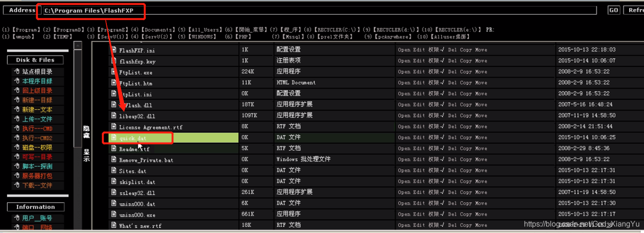Screen dimensions: 644x233
Task: Click the file icon beside flashfxp.key
Action: (113, 60)
